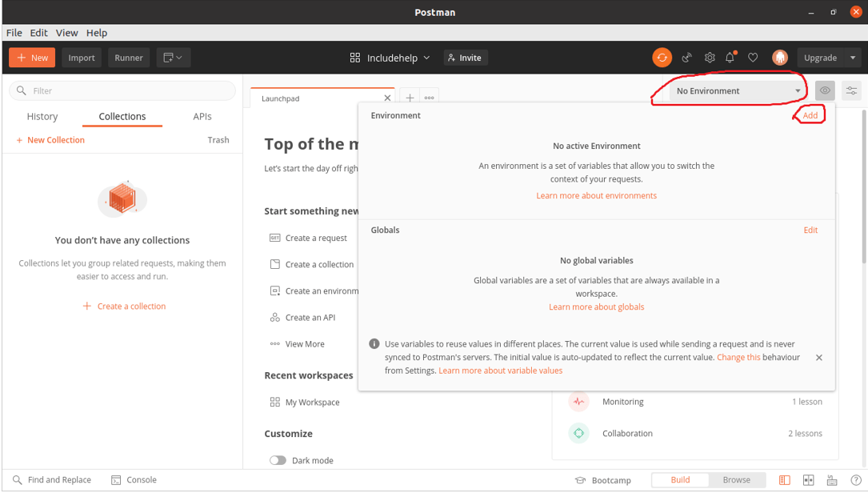Click your profile avatar icon
The width and height of the screenshot is (868, 493).
[x=779, y=57]
